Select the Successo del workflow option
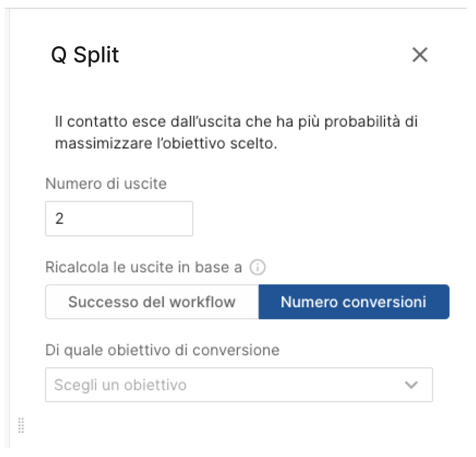Image resolution: width=476 pixels, height=457 pixels. [x=152, y=302]
